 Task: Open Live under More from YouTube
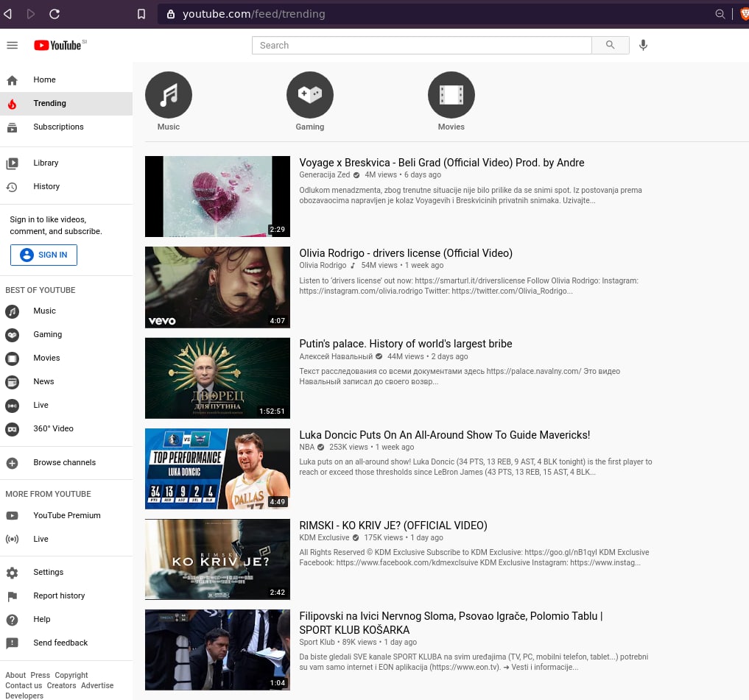point(66,539)
